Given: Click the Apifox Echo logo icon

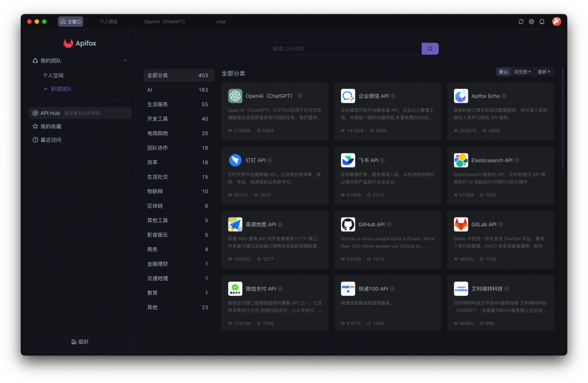Looking at the screenshot, I should coord(461,96).
